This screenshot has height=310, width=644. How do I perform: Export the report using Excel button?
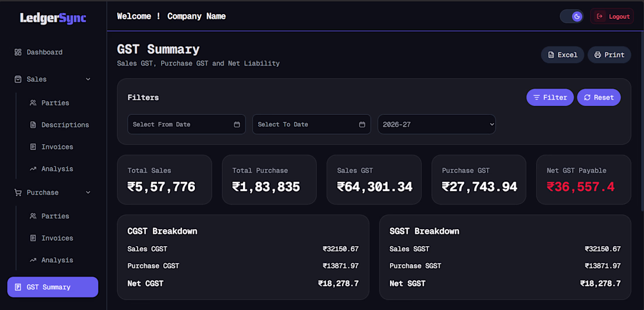(x=562, y=54)
